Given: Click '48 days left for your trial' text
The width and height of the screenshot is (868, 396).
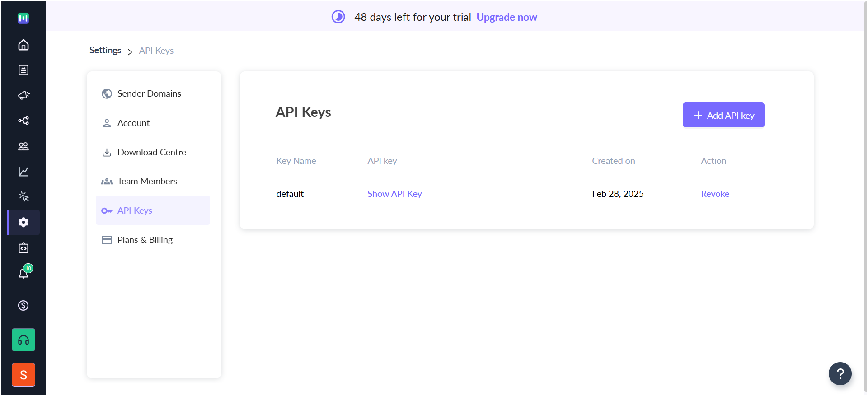Looking at the screenshot, I should pos(413,17).
